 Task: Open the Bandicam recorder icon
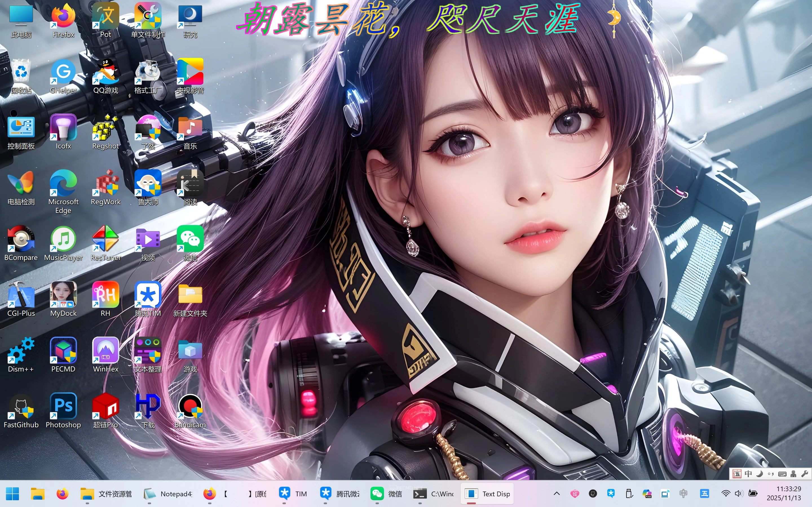pyautogui.click(x=190, y=406)
